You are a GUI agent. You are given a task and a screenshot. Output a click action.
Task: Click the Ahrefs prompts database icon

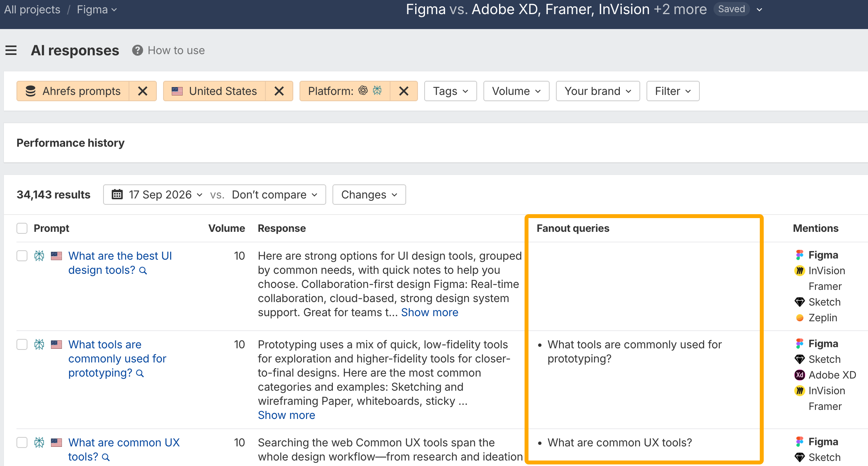coord(31,91)
